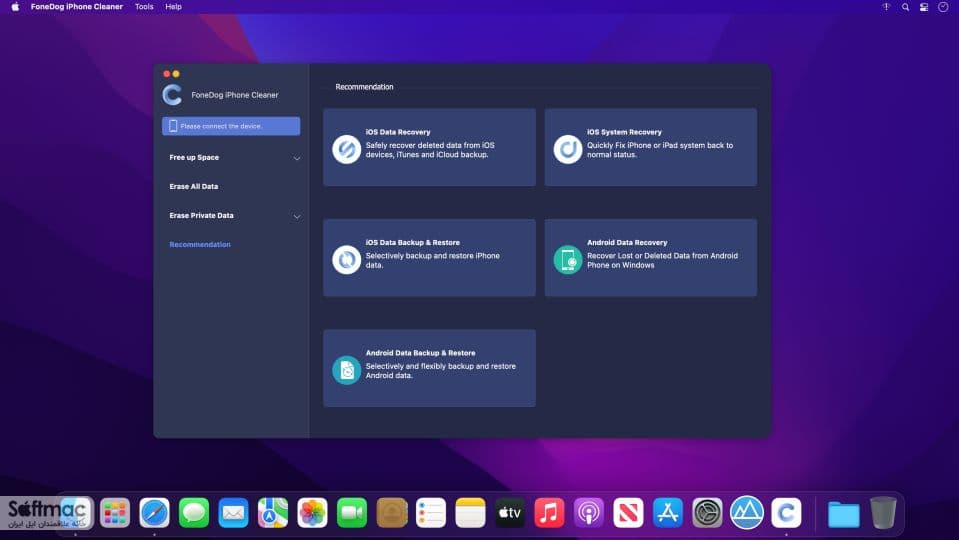The height and width of the screenshot is (540, 959).
Task: Open Maps from the dock
Action: (273, 512)
